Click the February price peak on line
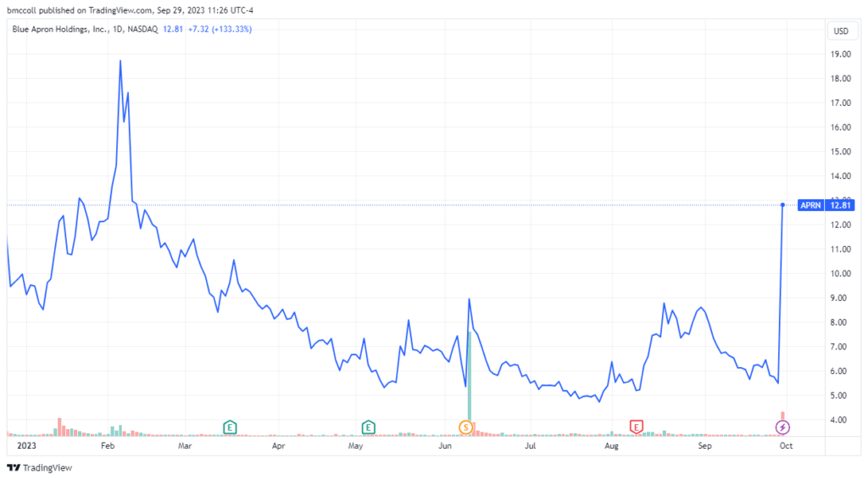Image resolution: width=868 pixels, height=480 pixels. coord(120,61)
